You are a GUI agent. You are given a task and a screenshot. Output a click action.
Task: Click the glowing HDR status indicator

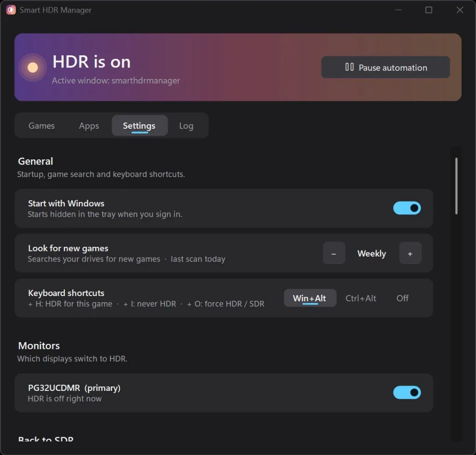click(x=33, y=67)
